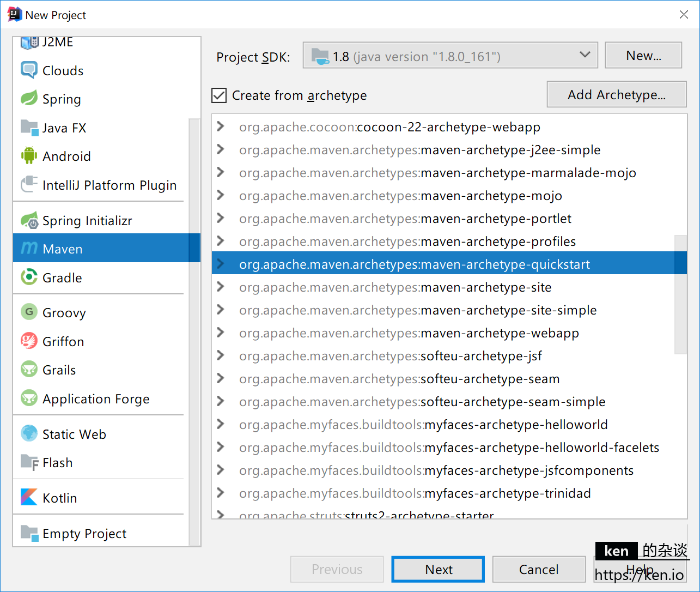Click the Application Forge icon
The image size is (700, 592).
click(x=29, y=398)
